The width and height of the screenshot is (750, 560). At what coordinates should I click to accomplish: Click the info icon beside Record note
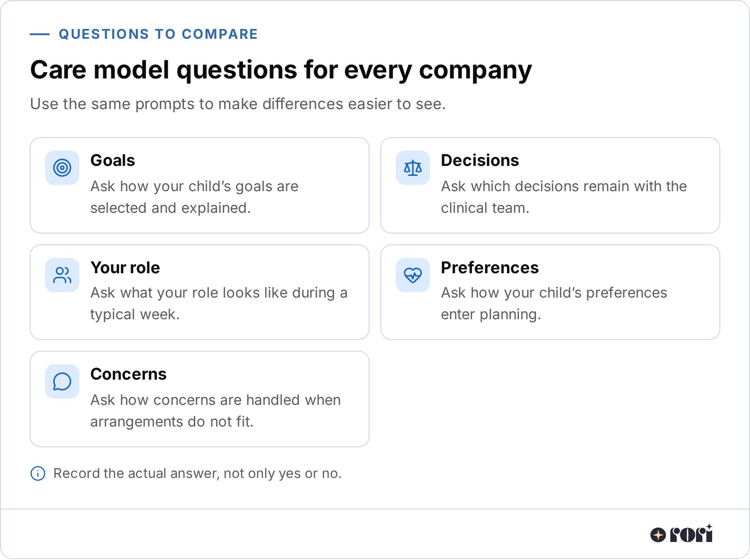(x=38, y=473)
